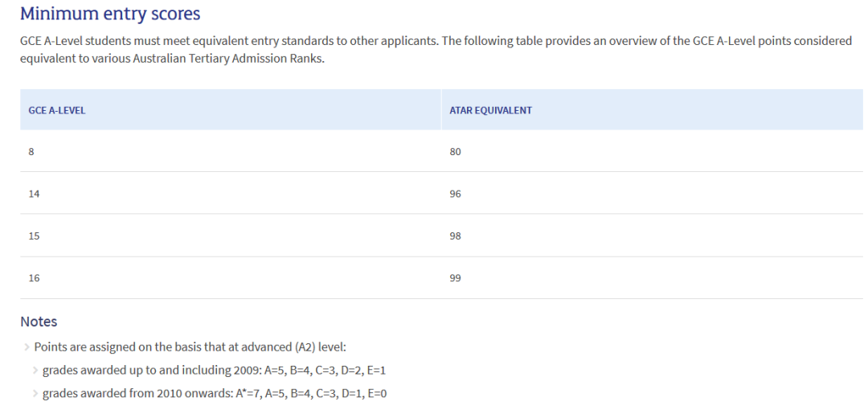The width and height of the screenshot is (868, 410).
Task: Click the Notes heading
Action: pos(39,322)
